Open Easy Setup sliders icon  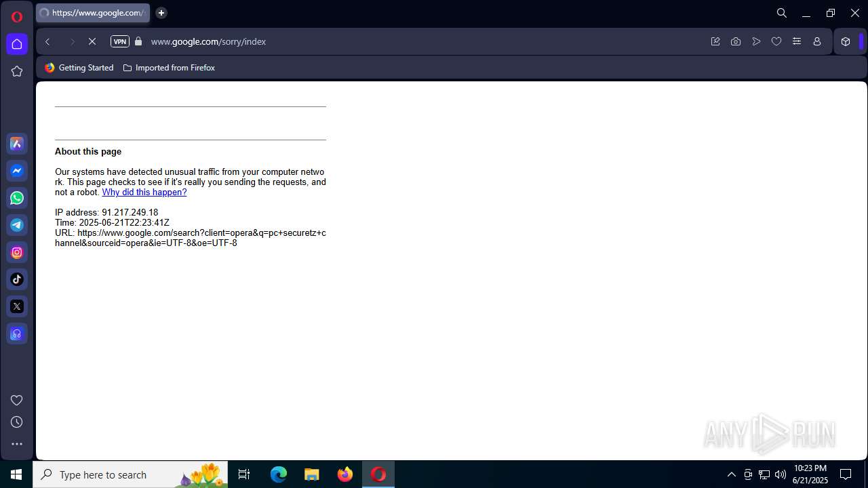(797, 41)
